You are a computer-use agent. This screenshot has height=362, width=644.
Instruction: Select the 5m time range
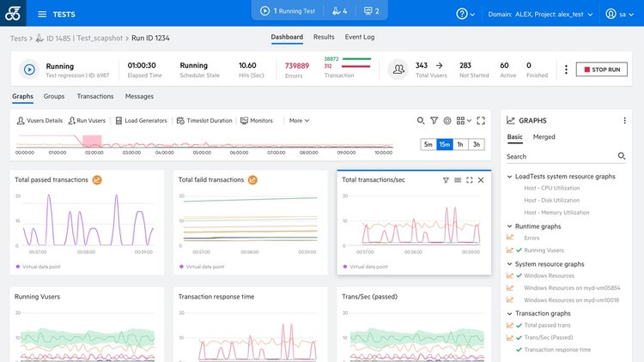point(428,144)
